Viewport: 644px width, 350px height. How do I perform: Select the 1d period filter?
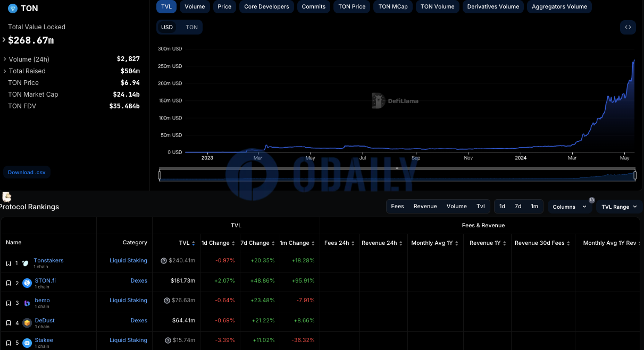[502, 207]
